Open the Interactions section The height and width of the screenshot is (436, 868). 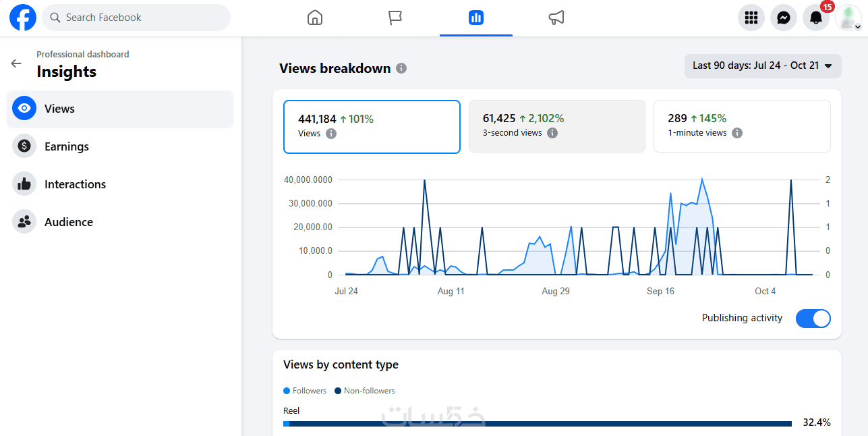coord(75,184)
